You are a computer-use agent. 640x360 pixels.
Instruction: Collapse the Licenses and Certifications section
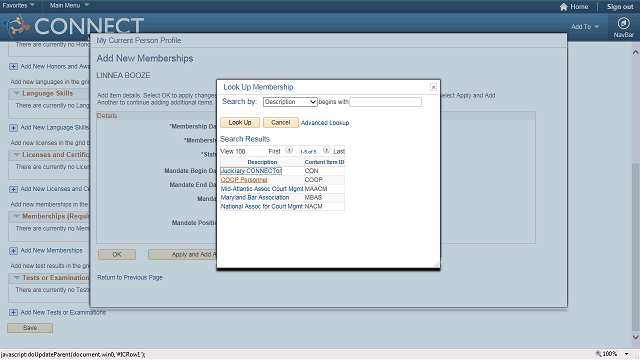[17, 155]
